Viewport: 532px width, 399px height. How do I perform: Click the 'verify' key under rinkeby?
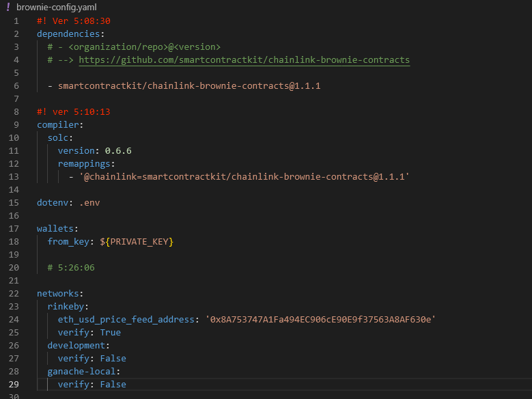pos(74,333)
